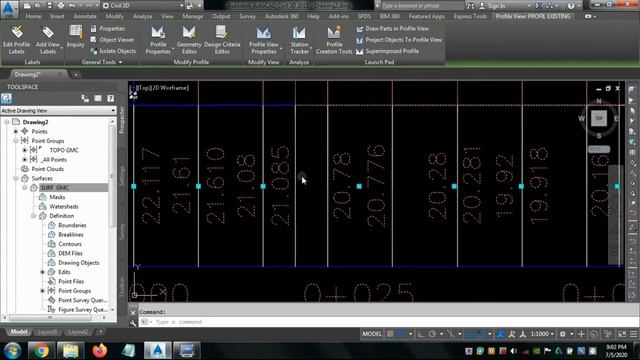Select Breaklines tree item
The width and height of the screenshot is (640, 360).
click(x=71, y=235)
